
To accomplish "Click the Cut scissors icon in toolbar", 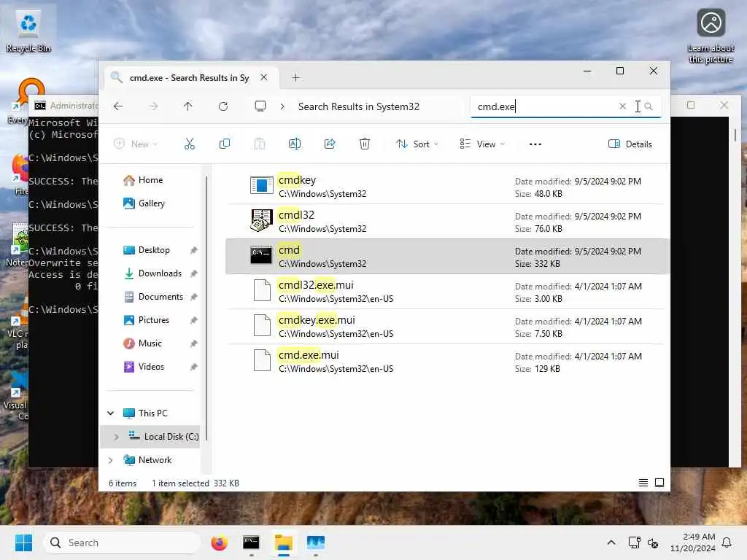I will pos(189,144).
